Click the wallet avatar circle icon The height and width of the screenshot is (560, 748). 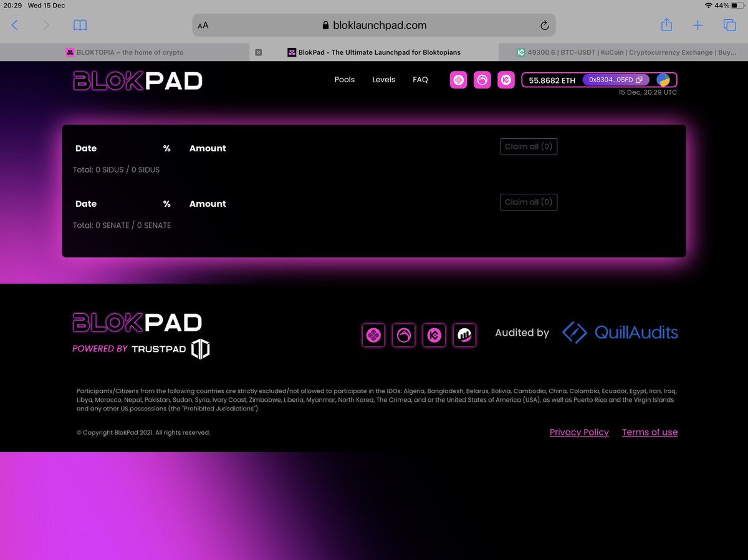(x=663, y=80)
